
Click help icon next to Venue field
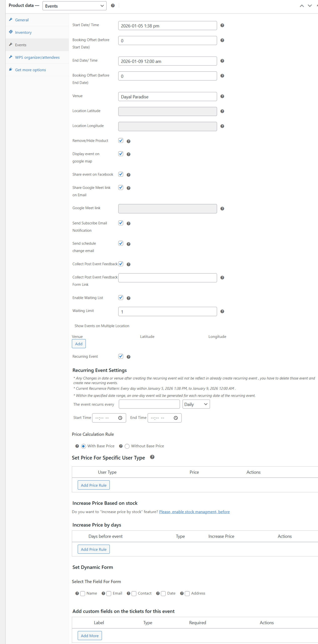(222, 96)
